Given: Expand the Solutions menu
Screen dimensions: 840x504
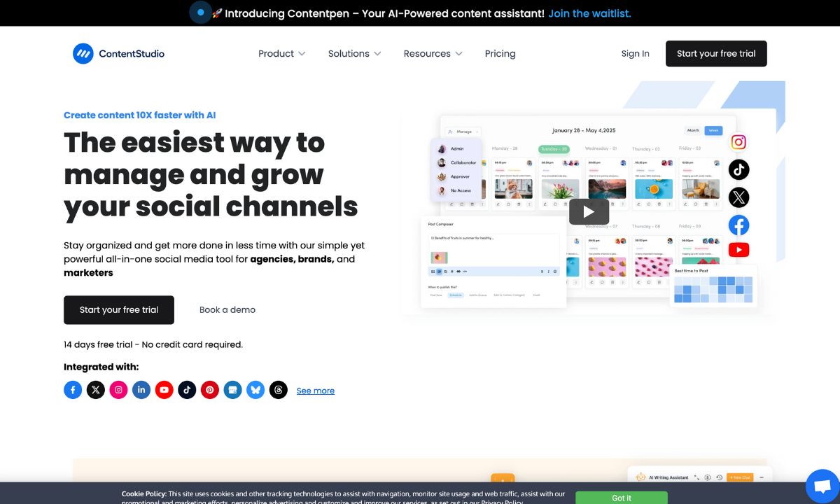Looking at the screenshot, I should tap(355, 54).
